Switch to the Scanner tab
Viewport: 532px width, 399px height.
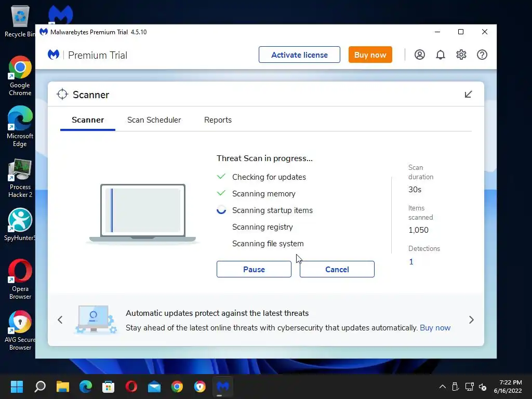(88, 120)
